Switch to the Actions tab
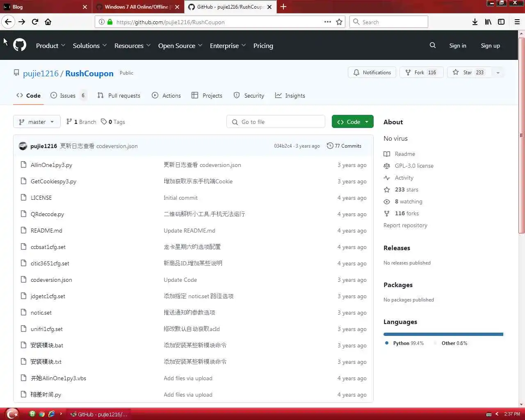525x420 pixels. [x=166, y=96]
